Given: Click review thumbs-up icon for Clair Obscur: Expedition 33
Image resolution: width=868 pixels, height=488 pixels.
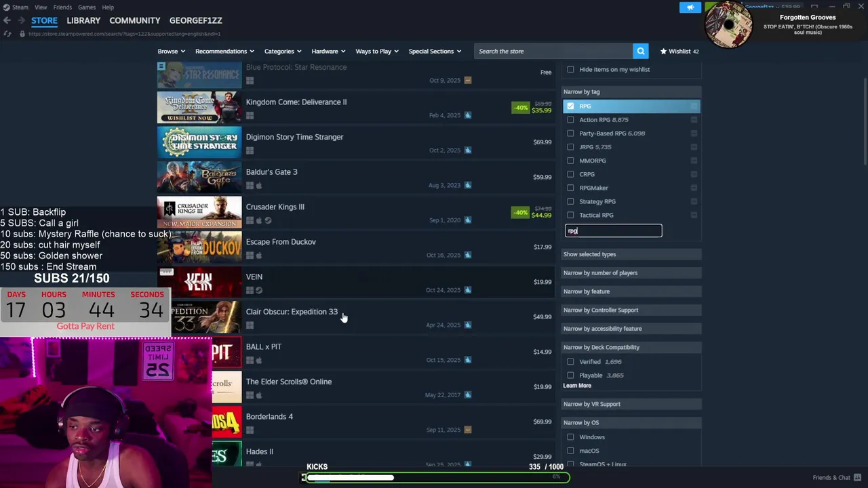Looking at the screenshot, I should (x=467, y=325).
